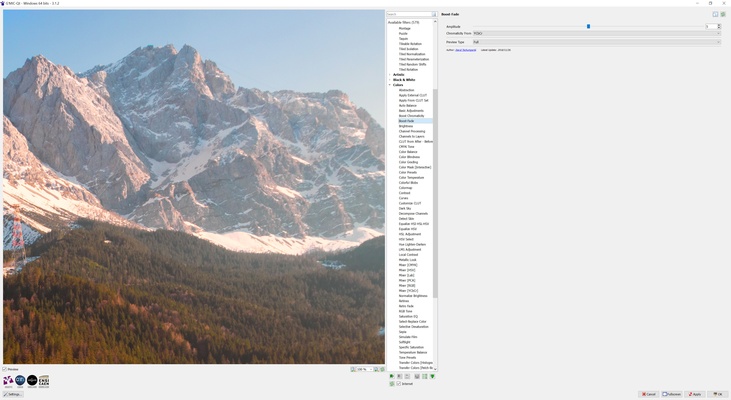Click the Cancel button
Viewport: 731px width, 400px height.
(648, 394)
